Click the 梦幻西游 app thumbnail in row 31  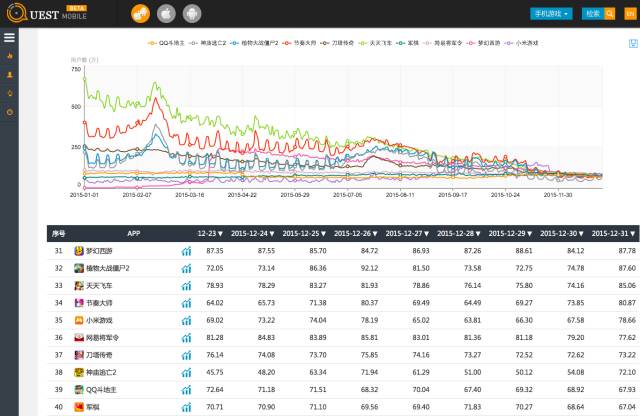pyautogui.click(x=79, y=251)
